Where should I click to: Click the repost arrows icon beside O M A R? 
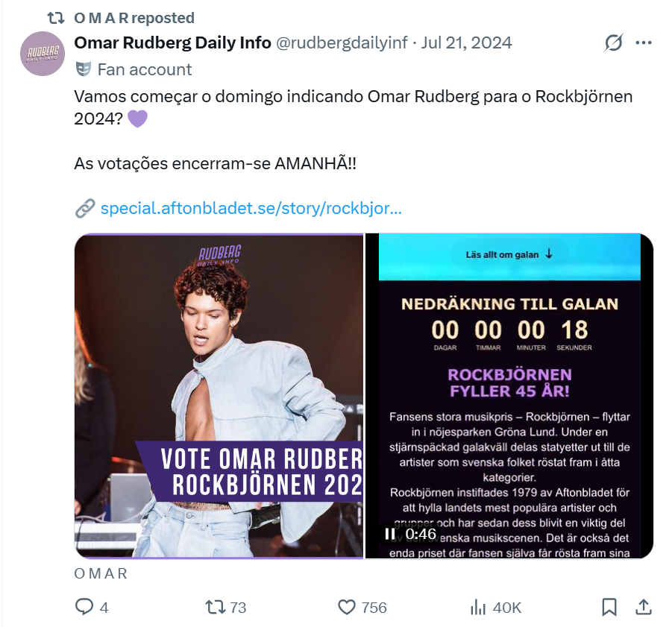[x=56, y=18]
